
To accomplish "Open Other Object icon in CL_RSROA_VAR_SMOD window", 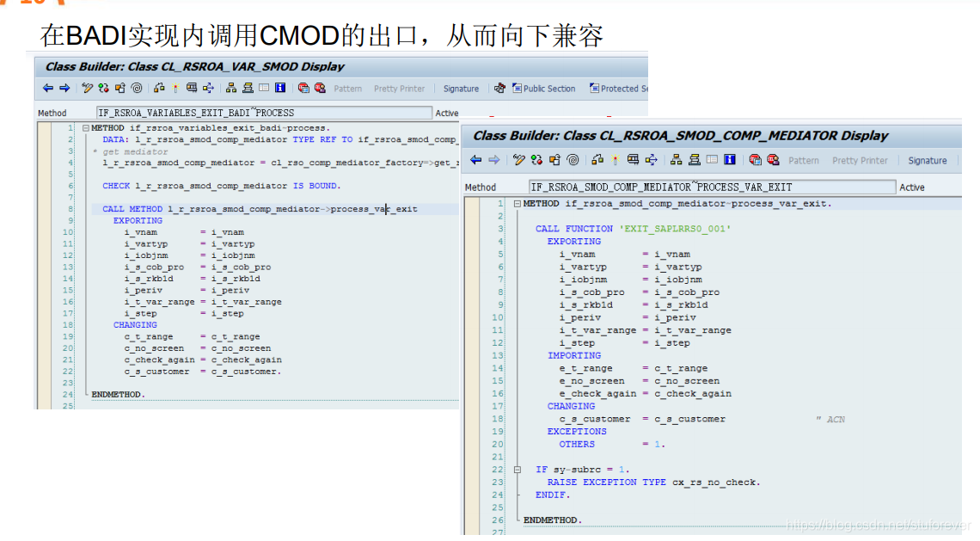I will point(120,89).
